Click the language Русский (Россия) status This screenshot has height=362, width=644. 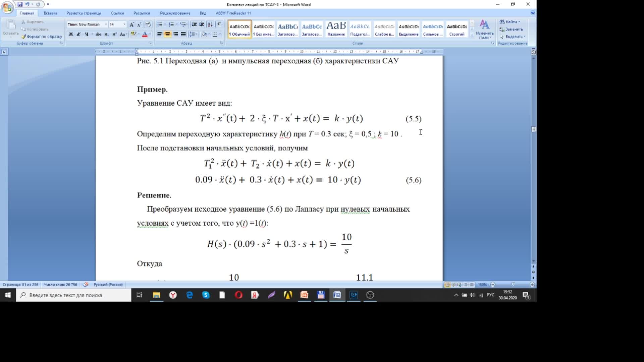click(x=108, y=285)
